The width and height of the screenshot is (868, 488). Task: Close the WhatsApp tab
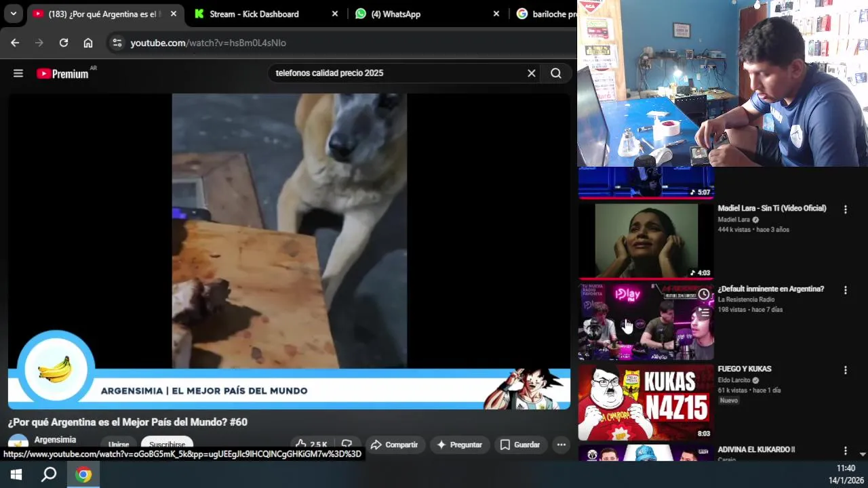496,14
